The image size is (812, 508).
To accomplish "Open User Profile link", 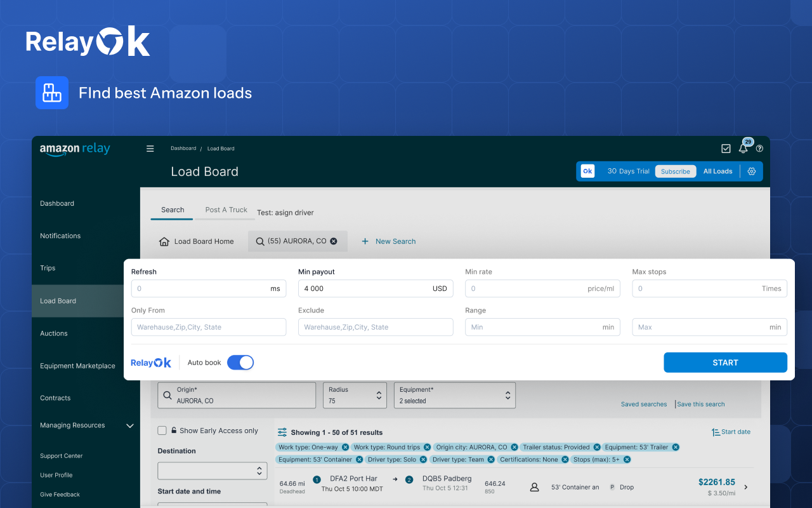I will coord(56,475).
